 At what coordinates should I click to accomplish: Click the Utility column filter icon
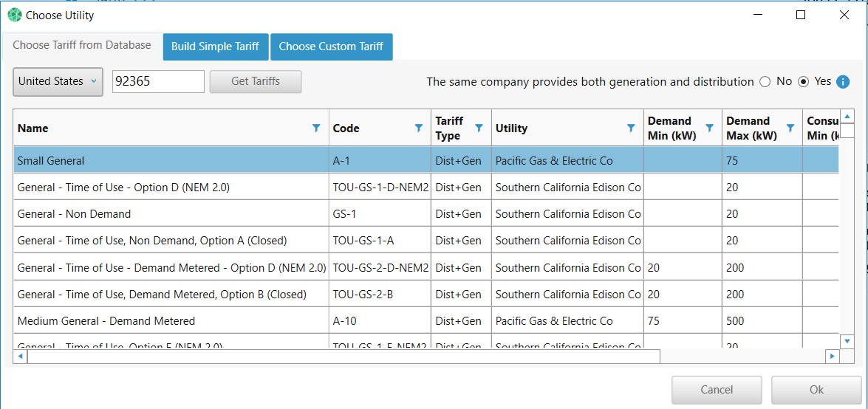631,128
